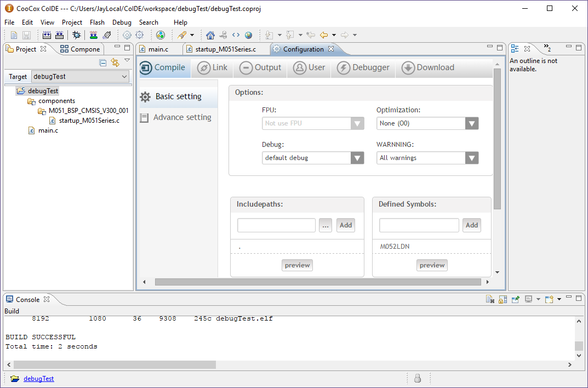Click the Download Code to Flash icon

94,35
